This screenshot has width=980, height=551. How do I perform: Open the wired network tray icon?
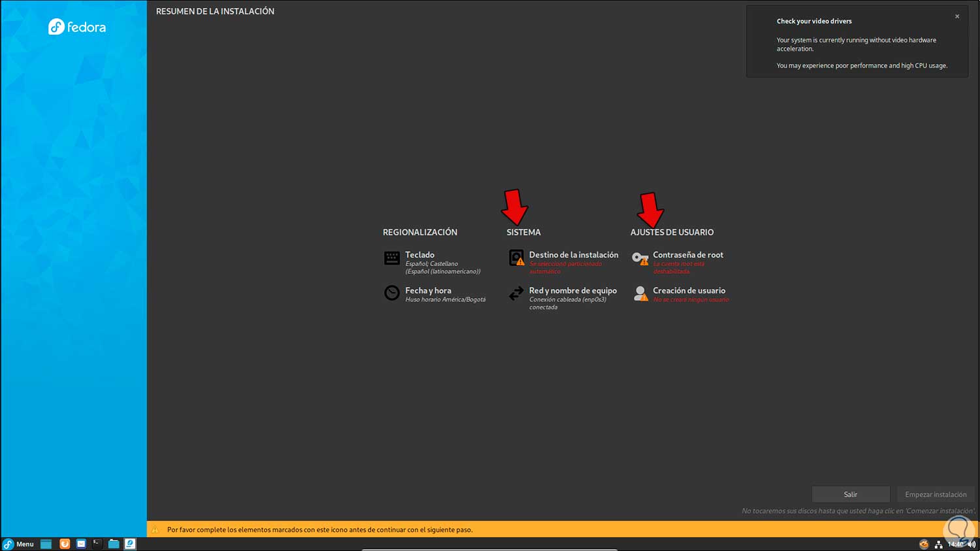pyautogui.click(x=938, y=544)
